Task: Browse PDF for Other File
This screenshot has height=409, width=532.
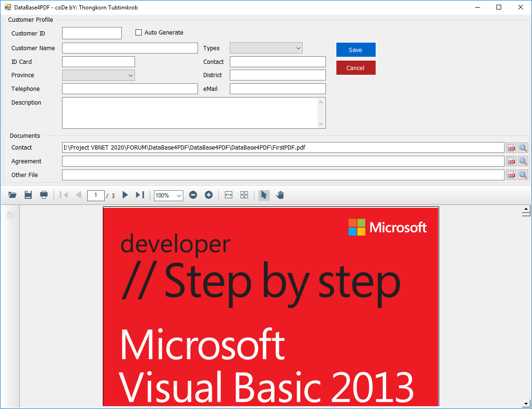Action: pyautogui.click(x=511, y=175)
